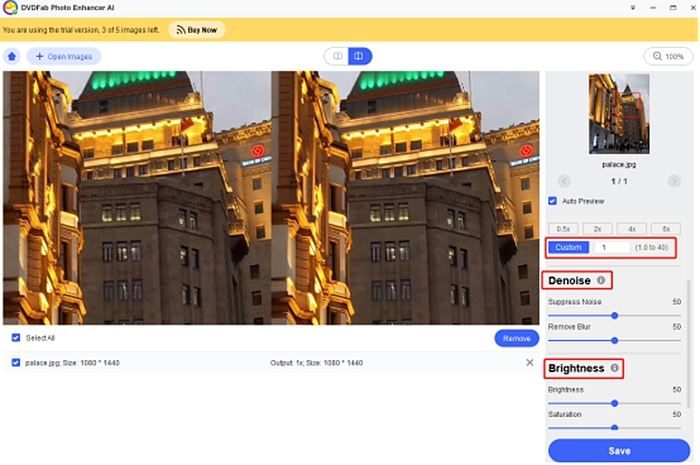Click the Brightness info icon

tap(614, 368)
